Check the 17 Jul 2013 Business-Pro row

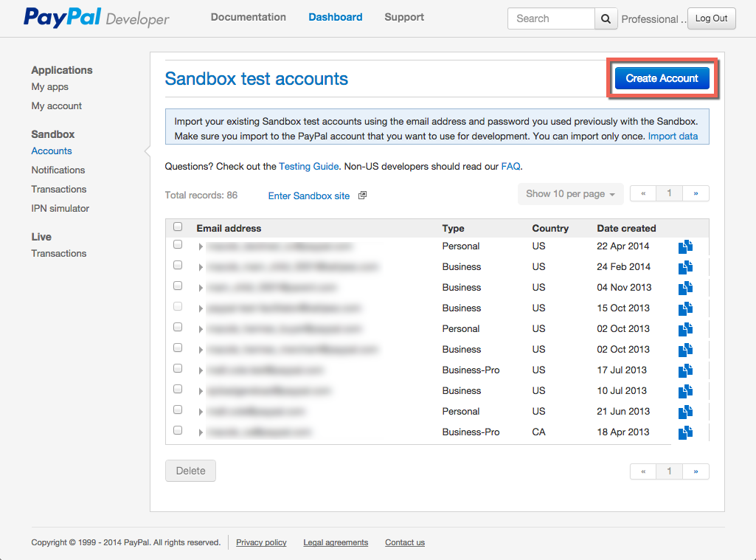(x=178, y=368)
